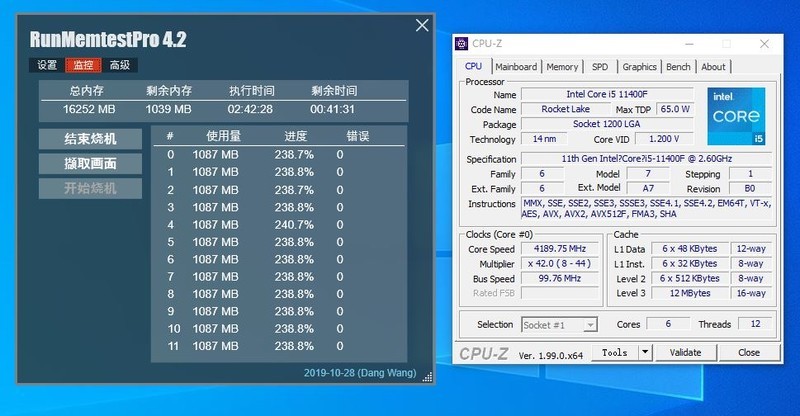Click the elapsed time 02:42:28

[x=250, y=109]
